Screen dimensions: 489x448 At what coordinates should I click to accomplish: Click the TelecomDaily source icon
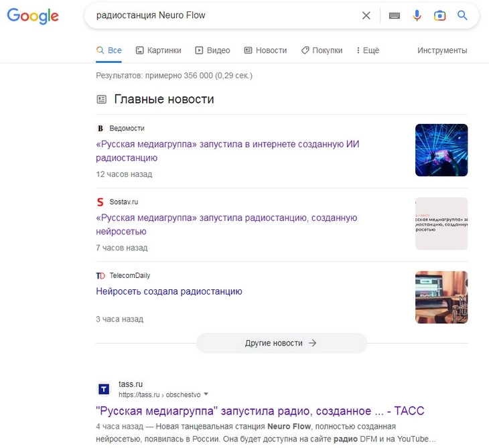click(x=100, y=276)
